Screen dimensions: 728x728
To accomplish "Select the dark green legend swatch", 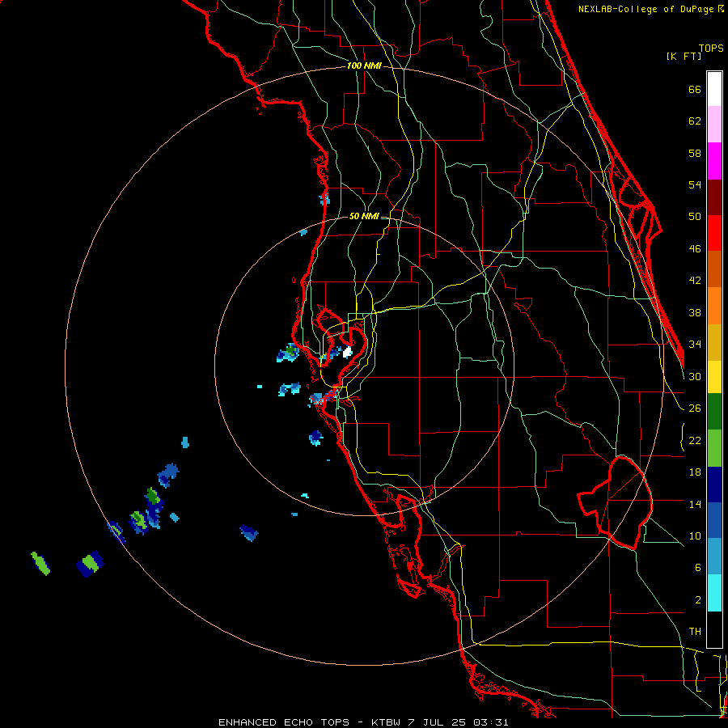I will (x=714, y=412).
